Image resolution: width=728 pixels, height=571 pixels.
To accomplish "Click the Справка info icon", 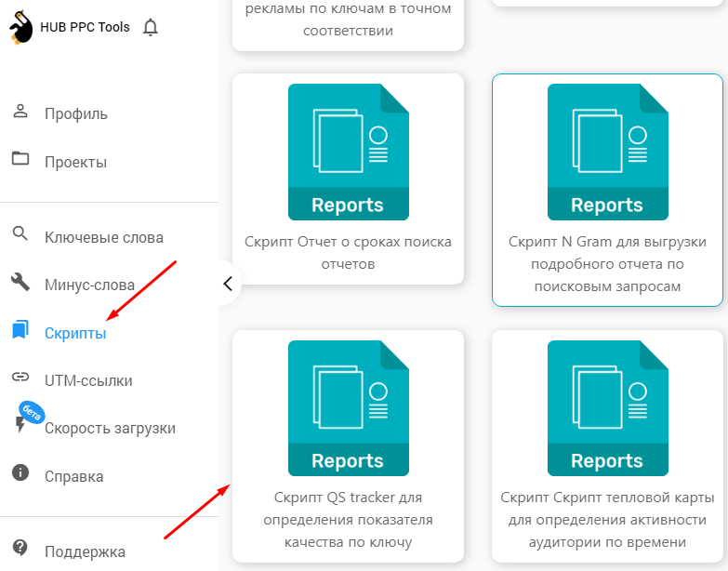I will click(20, 472).
